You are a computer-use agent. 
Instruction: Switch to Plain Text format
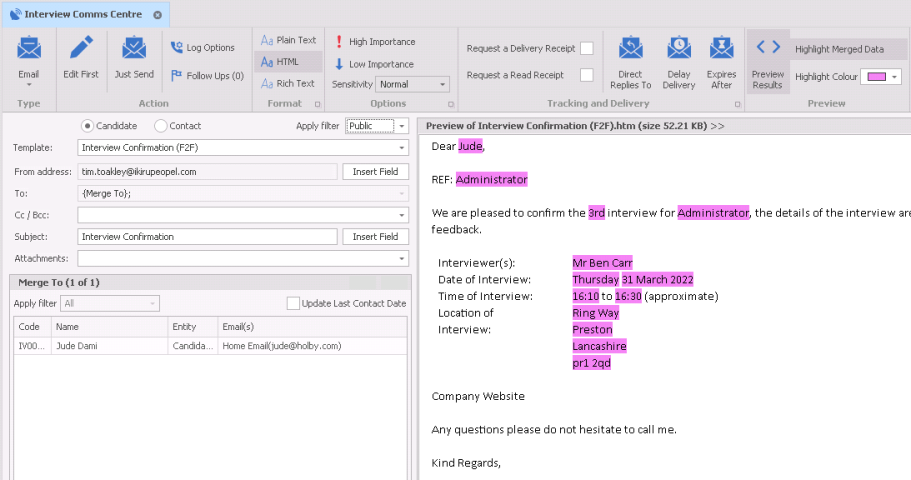coord(288,40)
